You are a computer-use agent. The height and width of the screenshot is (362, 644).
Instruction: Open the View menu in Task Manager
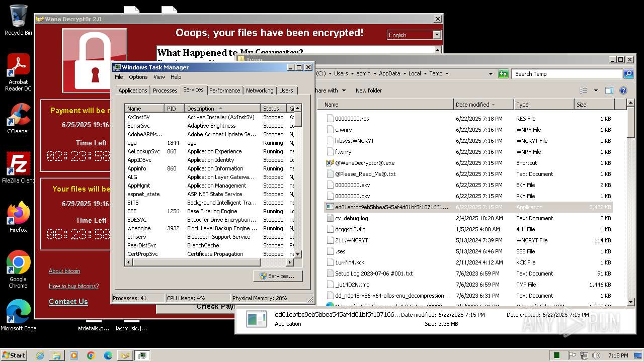point(159,77)
